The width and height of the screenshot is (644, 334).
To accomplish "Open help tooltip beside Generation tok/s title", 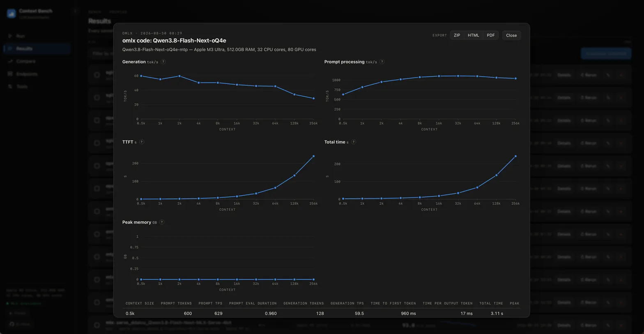I will [x=163, y=62].
